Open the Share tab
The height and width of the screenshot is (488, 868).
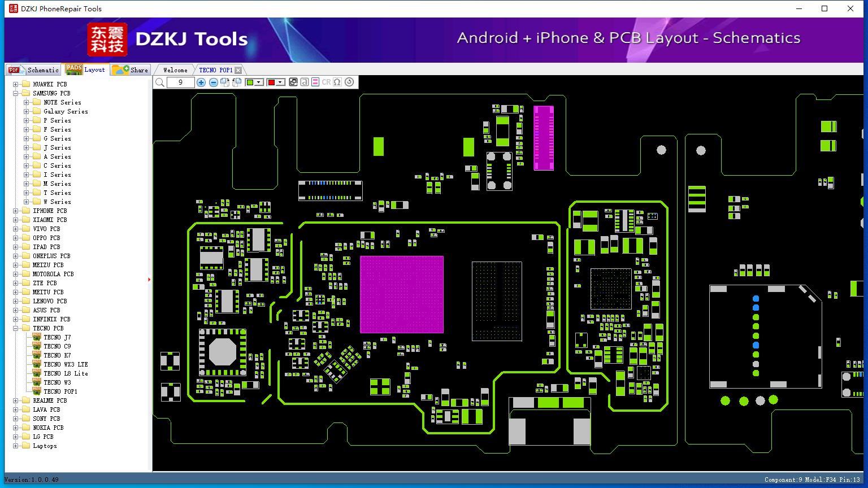coord(130,69)
